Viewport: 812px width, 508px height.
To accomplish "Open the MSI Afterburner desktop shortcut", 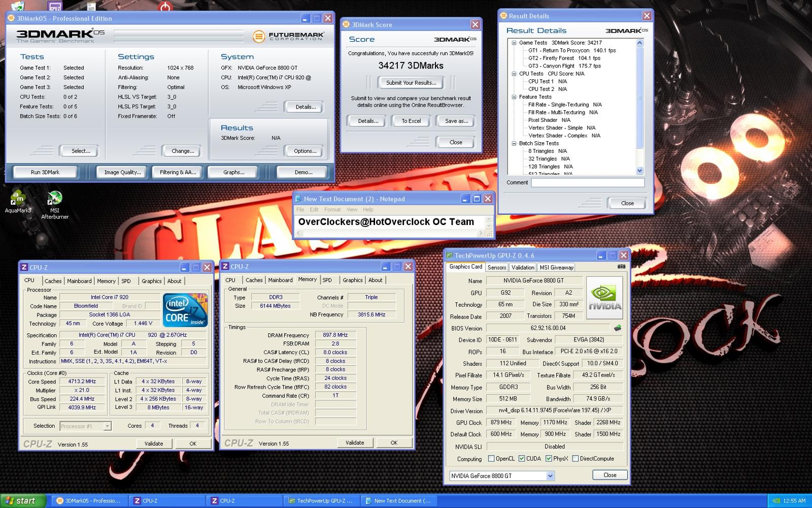I will tap(54, 205).
